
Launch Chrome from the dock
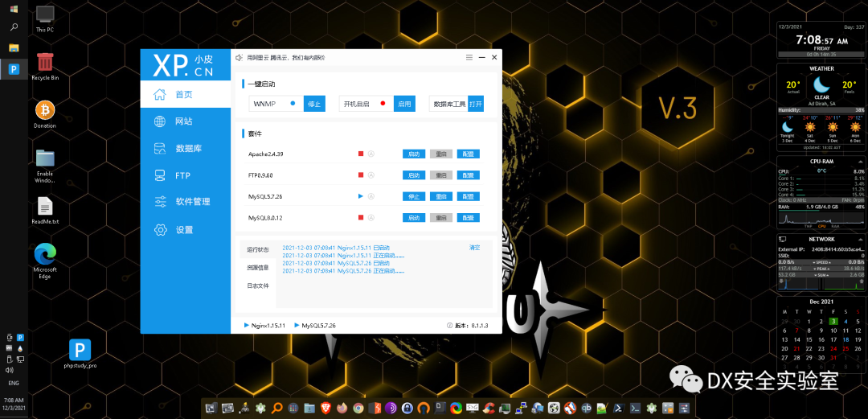pyautogui.click(x=358, y=408)
